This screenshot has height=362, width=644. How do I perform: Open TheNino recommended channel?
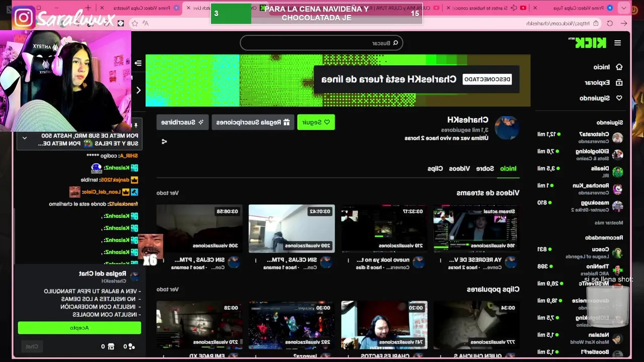[580, 269]
